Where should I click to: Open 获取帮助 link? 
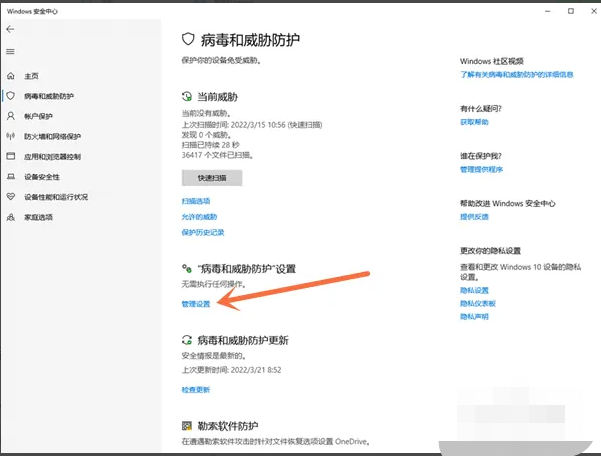point(474,121)
